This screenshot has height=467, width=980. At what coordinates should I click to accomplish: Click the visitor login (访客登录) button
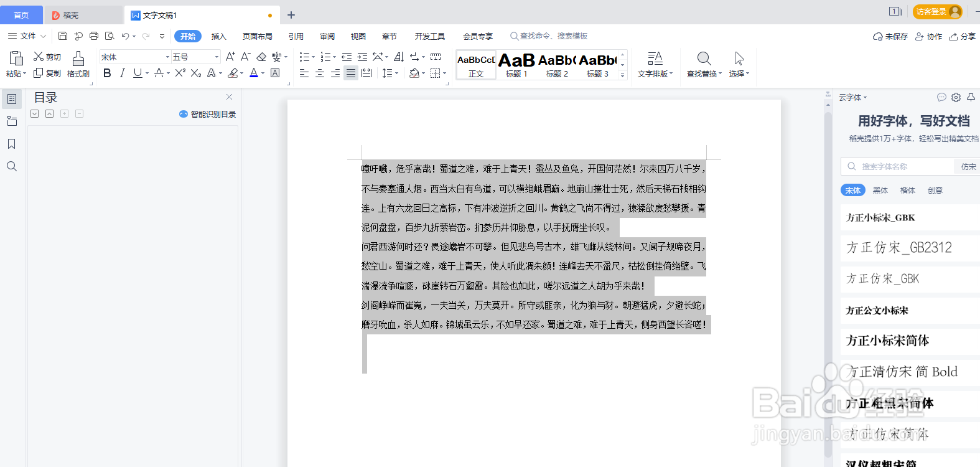pyautogui.click(x=937, y=12)
